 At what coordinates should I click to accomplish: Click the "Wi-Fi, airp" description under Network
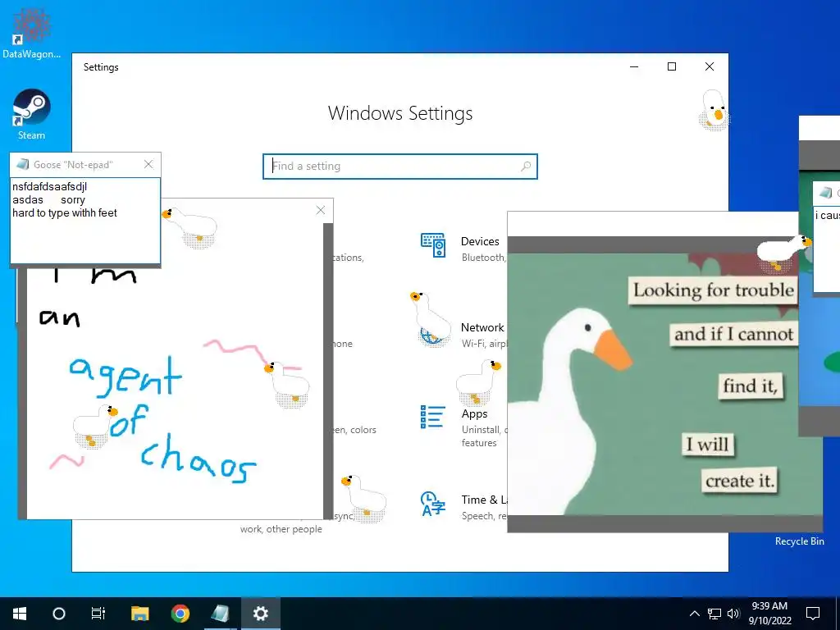(x=484, y=344)
